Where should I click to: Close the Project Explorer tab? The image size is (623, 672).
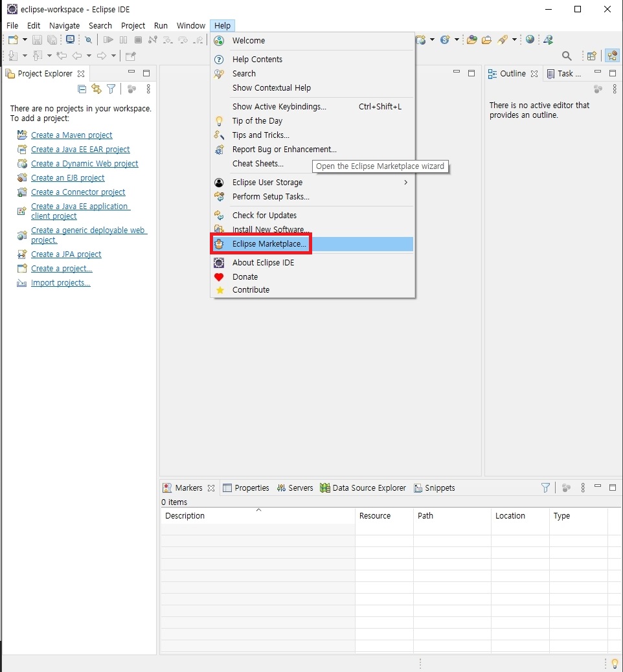(80, 74)
